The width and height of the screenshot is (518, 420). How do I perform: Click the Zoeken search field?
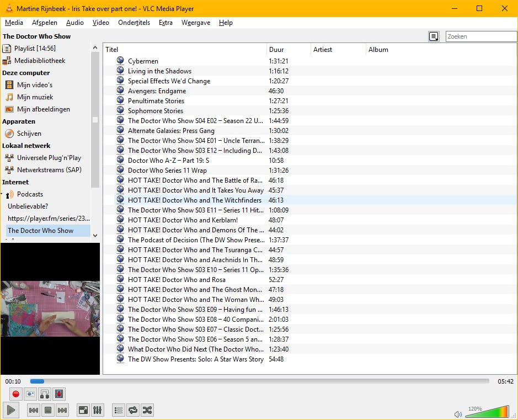(x=481, y=36)
